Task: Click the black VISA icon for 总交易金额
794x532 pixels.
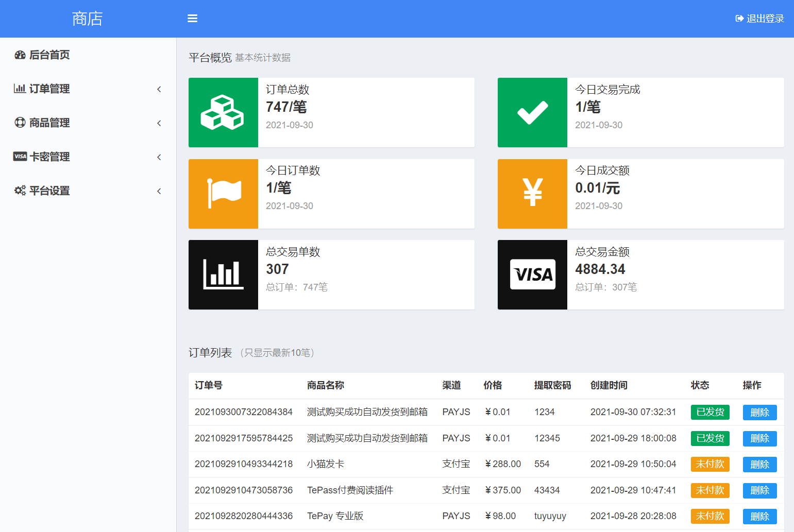Action: click(532, 274)
